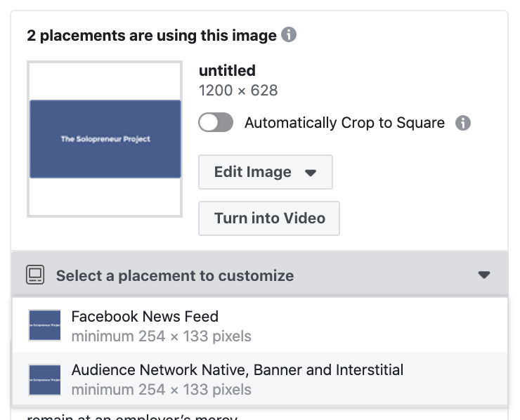Click the 2 placements are using heading

click(x=152, y=36)
